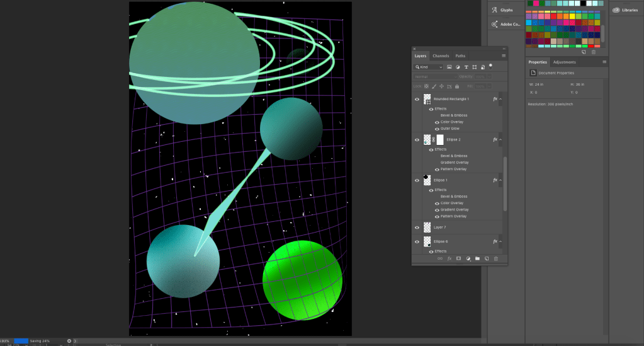Hide the Rounded Rectangle 1 layer
Image resolution: width=644 pixels, height=346 pixels.
417,99
